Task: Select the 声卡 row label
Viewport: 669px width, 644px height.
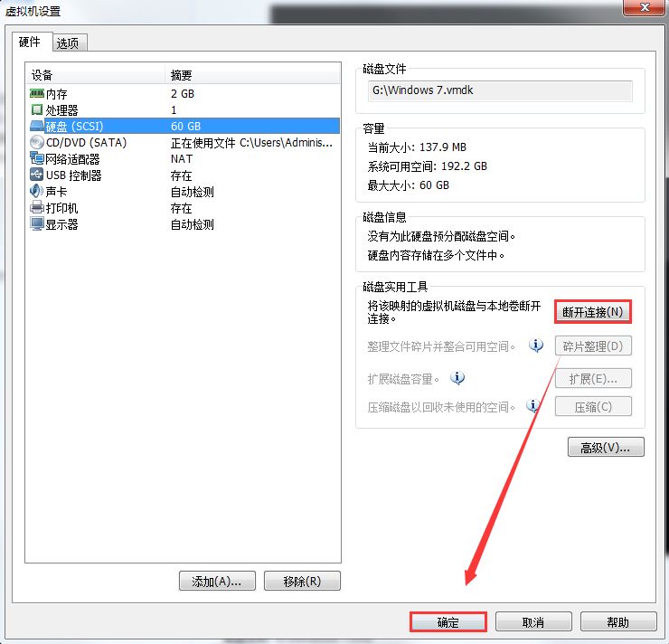Action: pyautogui.click(x=56, y=191)
